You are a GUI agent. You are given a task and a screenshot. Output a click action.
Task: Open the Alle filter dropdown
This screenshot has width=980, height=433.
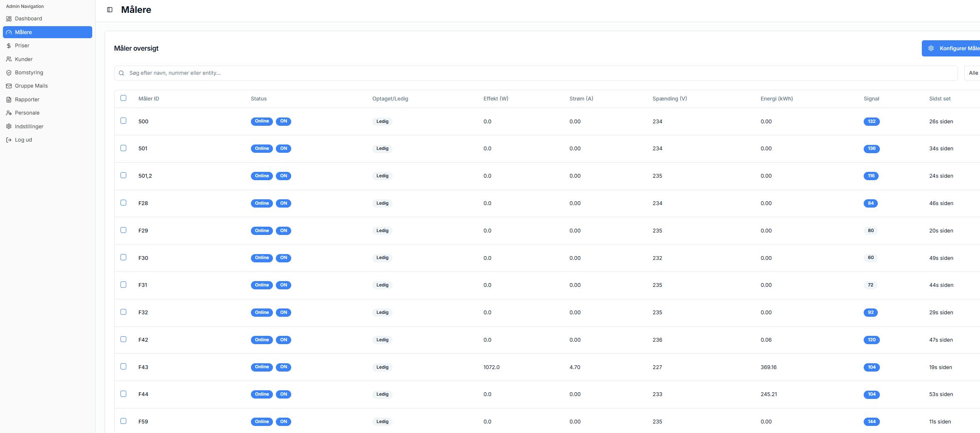(x=973, y=73)
